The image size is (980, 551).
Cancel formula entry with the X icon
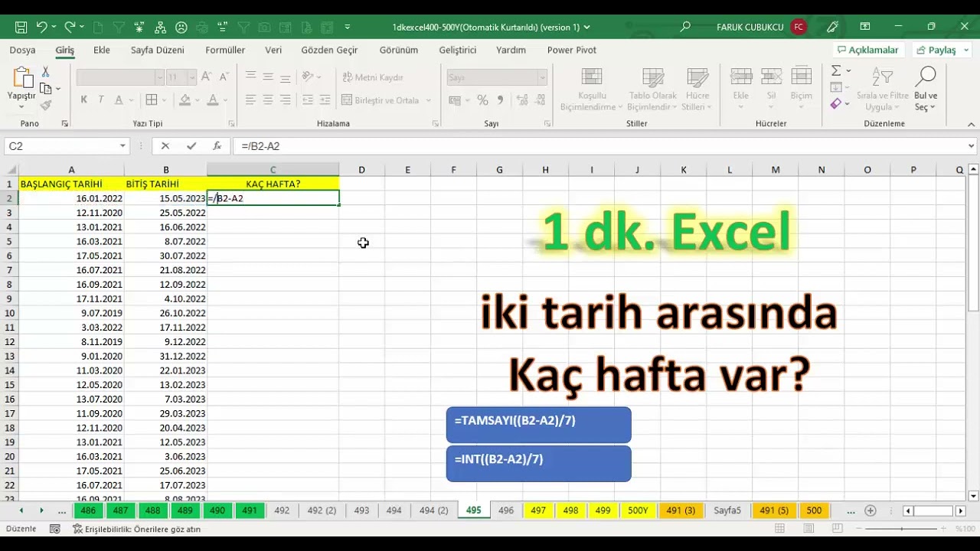[x=165, y=146]
